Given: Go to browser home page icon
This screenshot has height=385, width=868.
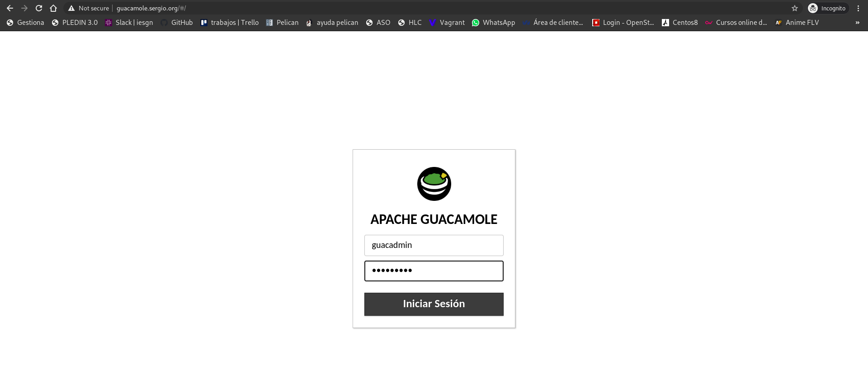Looking at the screenshot, I should [x=53, y=8].
